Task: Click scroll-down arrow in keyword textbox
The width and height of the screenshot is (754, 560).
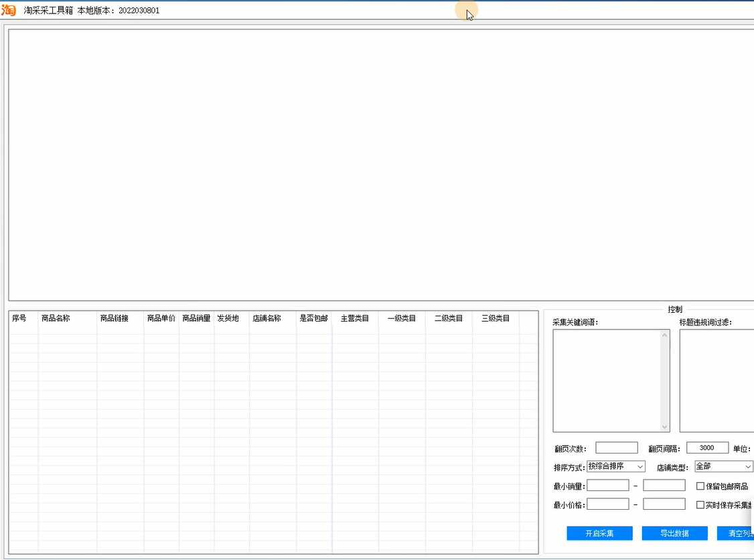Action: click(x=664, y=427)
